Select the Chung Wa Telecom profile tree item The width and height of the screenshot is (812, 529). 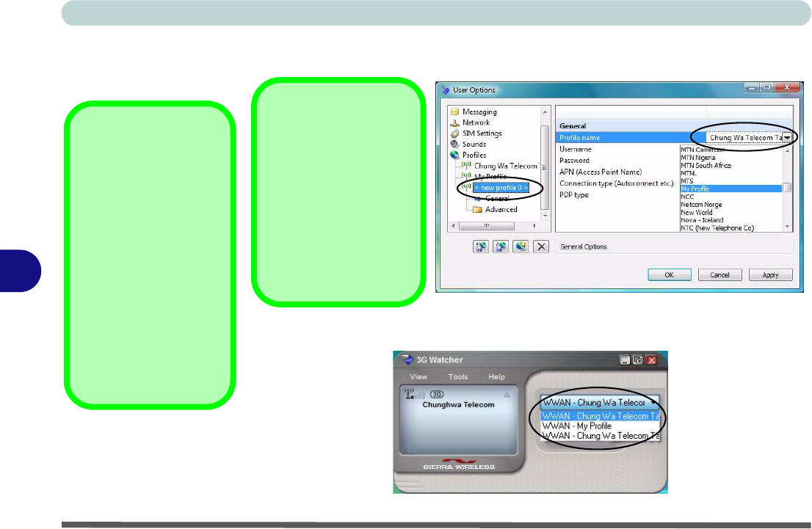pos(505,166)
